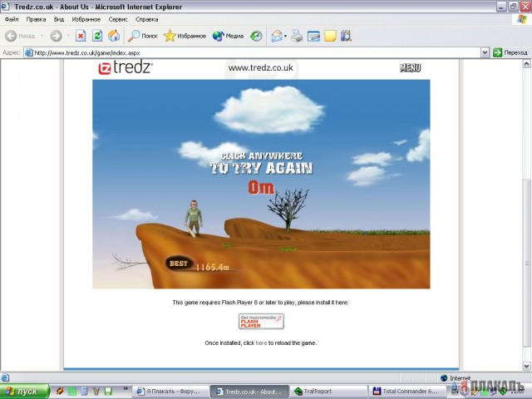Viewport: 532px width, 399px height.
Task: Click the 'here' link to reload game
Action: coord(261,343)
